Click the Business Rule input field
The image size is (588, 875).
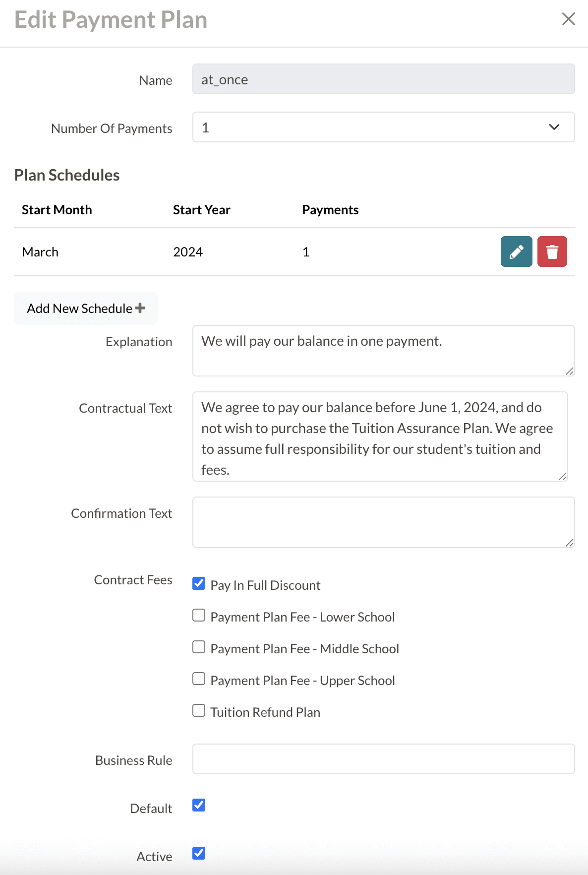click(x=383, y=759)
